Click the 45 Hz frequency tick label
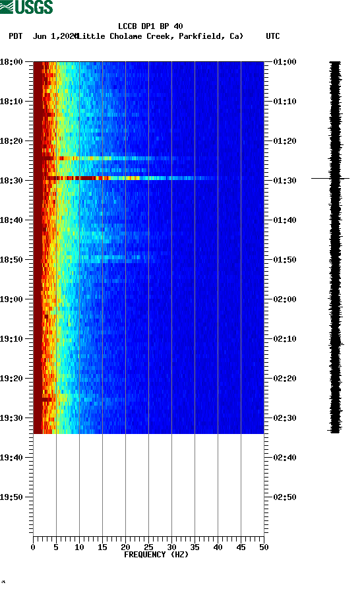 pos(241,547)
